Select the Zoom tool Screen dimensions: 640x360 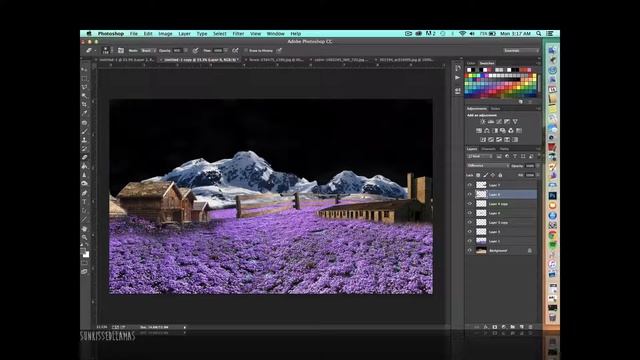click(x=84, y=237)
